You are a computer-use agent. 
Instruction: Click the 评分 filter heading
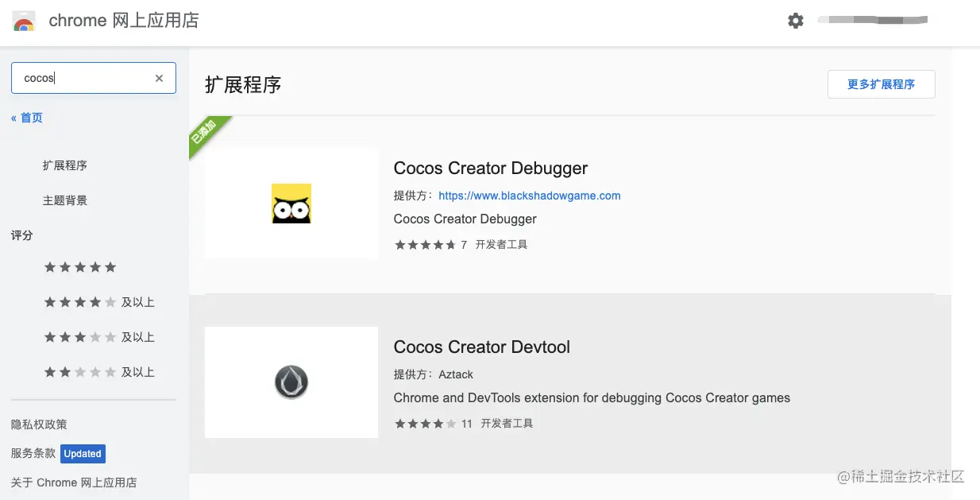tap(22, 235)
